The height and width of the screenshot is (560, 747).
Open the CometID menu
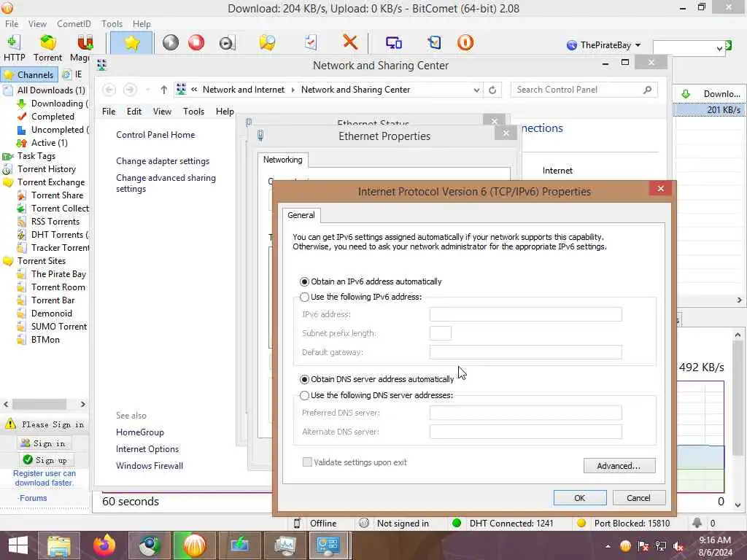74,24
